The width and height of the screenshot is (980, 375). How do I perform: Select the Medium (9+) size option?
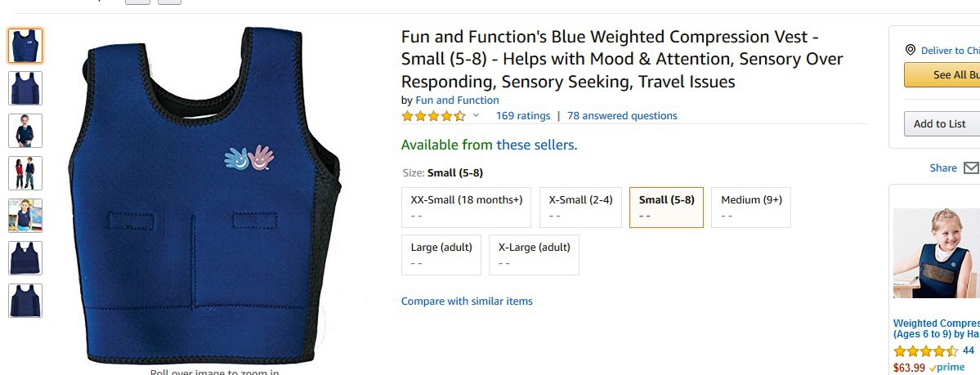751,208
